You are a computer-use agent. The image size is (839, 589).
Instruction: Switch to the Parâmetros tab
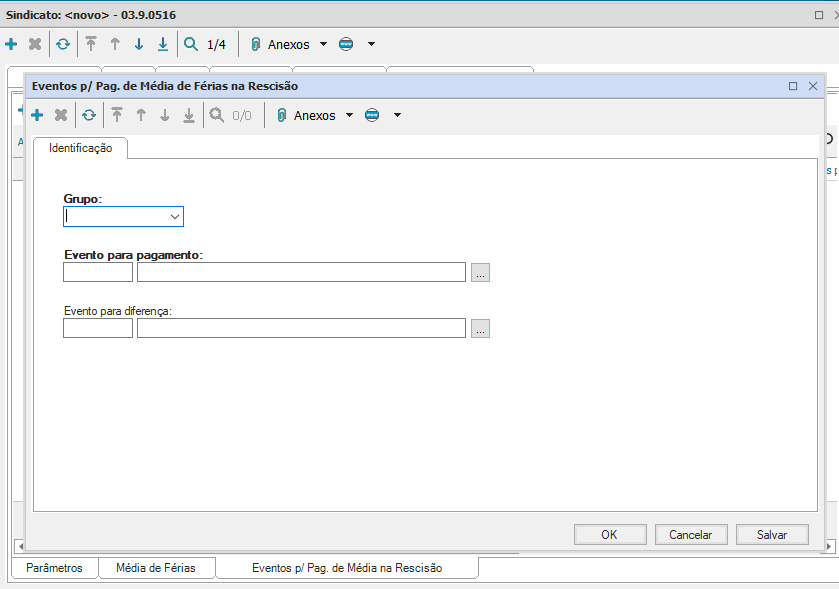coord(55,568)
